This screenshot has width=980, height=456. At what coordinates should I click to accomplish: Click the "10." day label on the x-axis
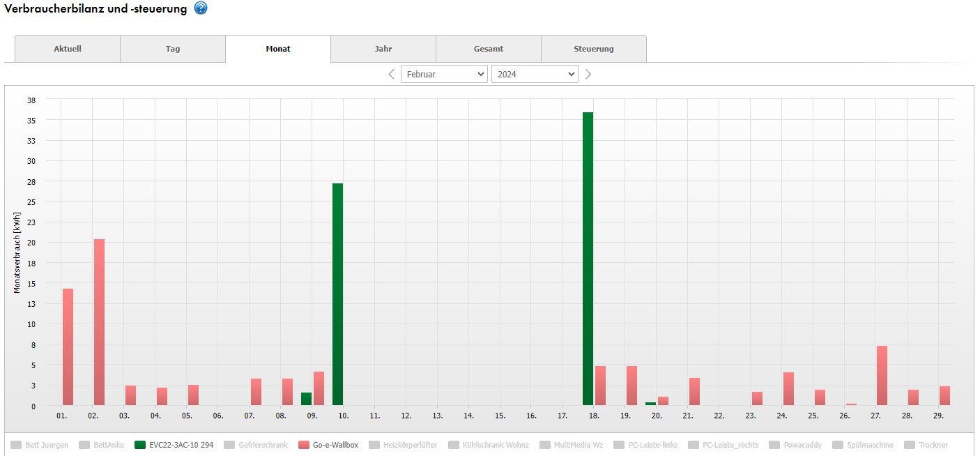click(344, 416)
